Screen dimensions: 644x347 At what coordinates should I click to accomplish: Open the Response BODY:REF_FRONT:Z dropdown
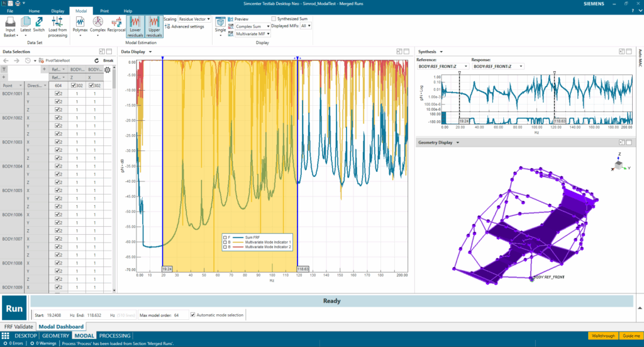[x=498, y=66]
